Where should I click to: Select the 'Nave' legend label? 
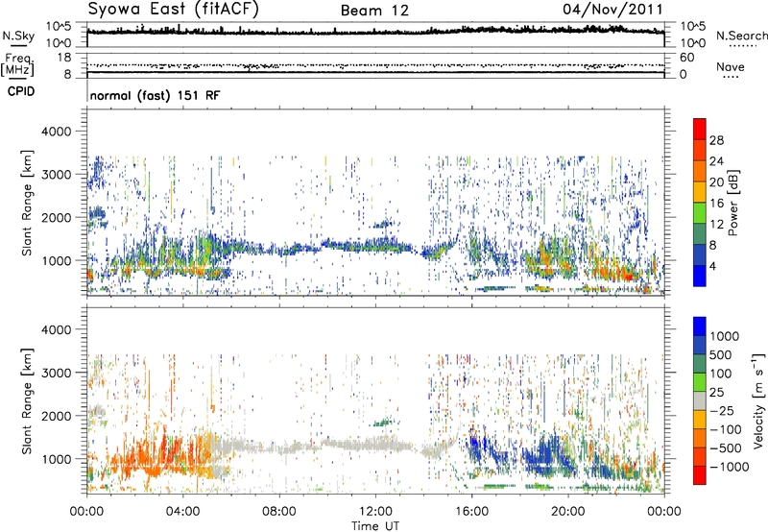731,66
